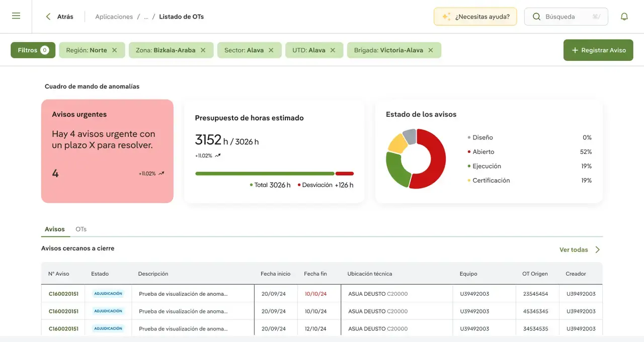Open aviso C160020151 with OT 45345345
Image resolution: width=644 pixels, height=342 pixels.
click(x=63, y=311)
